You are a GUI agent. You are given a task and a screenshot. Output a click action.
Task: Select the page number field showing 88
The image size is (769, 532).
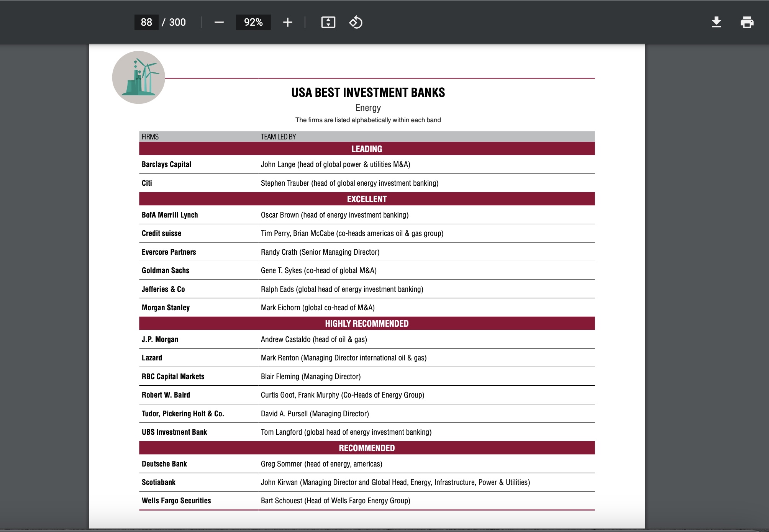coord(146,22)
